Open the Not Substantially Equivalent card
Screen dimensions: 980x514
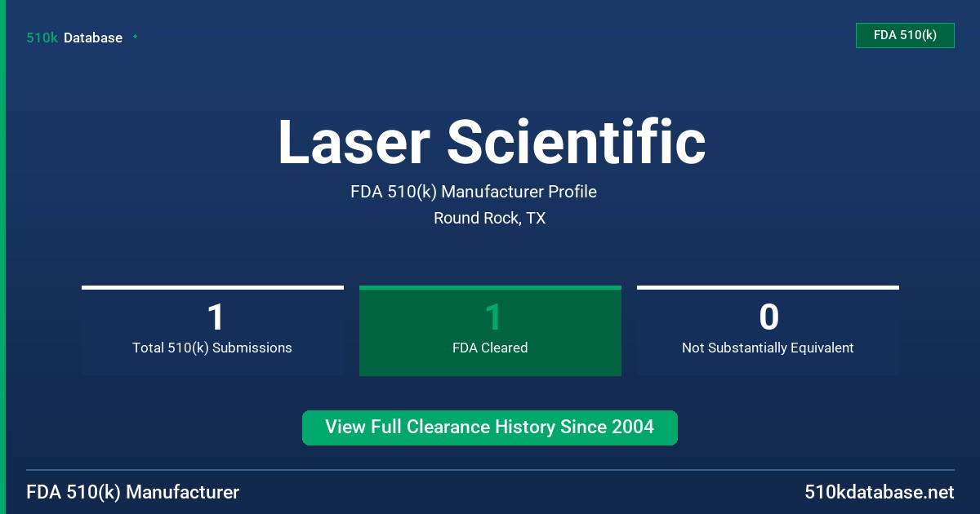coord(768,330)
